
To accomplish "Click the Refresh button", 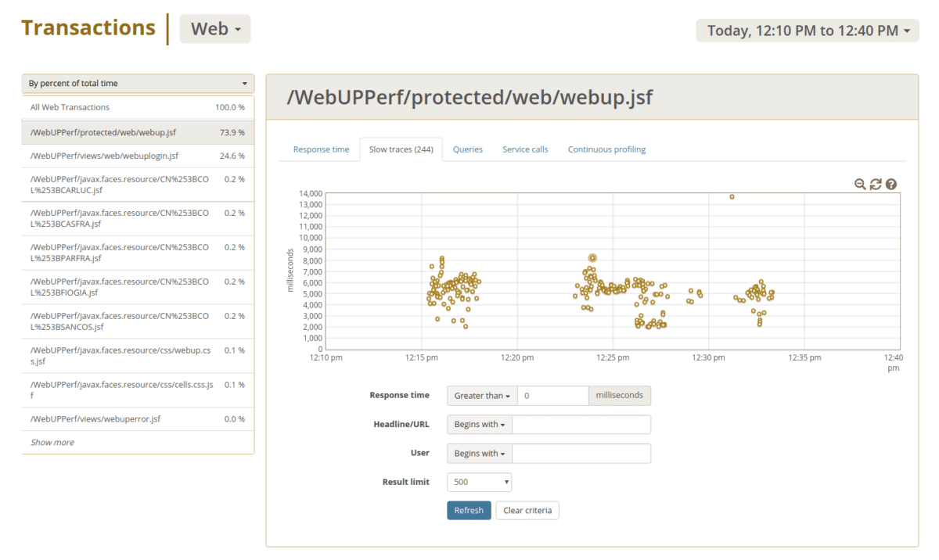I will [x=469, y=510].
